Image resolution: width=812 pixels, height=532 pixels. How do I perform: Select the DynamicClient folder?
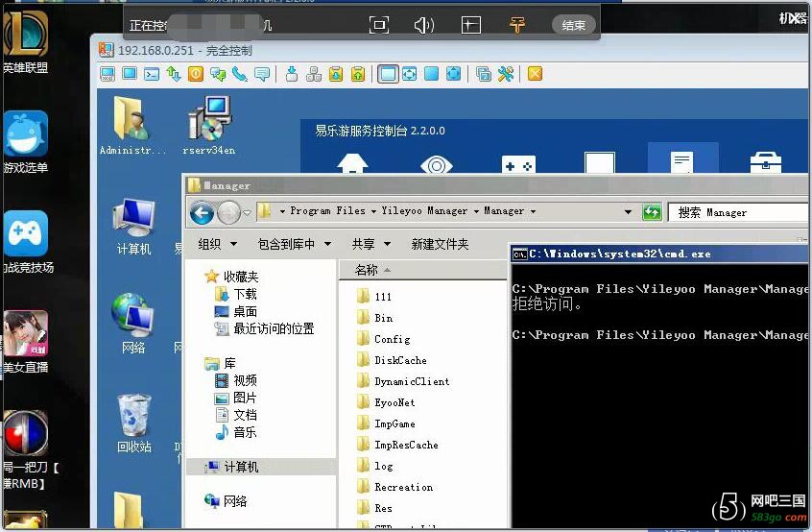click(403, 381)
